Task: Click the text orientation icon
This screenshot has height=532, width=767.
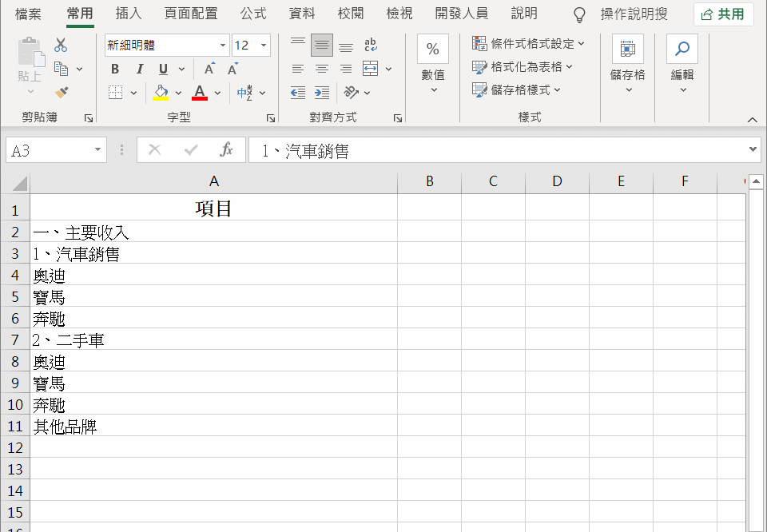Action: pos(352,93)
